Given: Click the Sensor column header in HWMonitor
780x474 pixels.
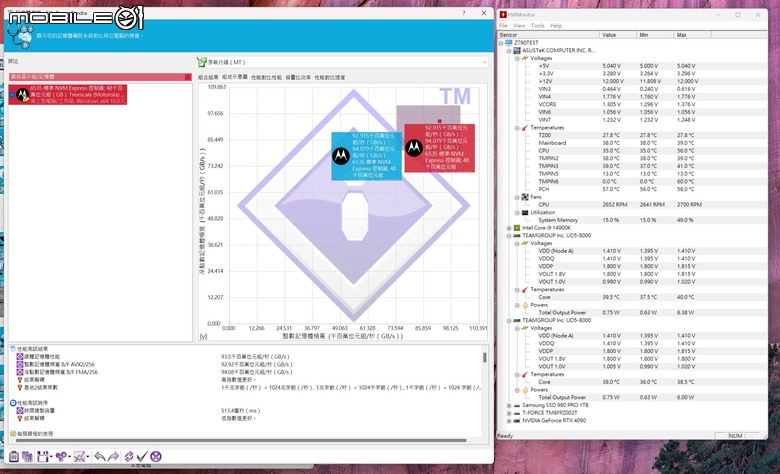Looking at the screenshot, I should [x=548, y=35].
